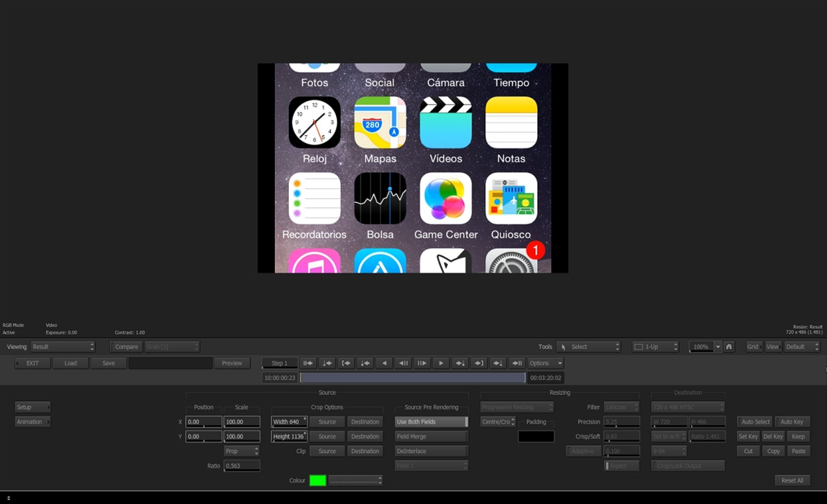
Task: Click the black Padding color swatch
Action: point(536,436)
